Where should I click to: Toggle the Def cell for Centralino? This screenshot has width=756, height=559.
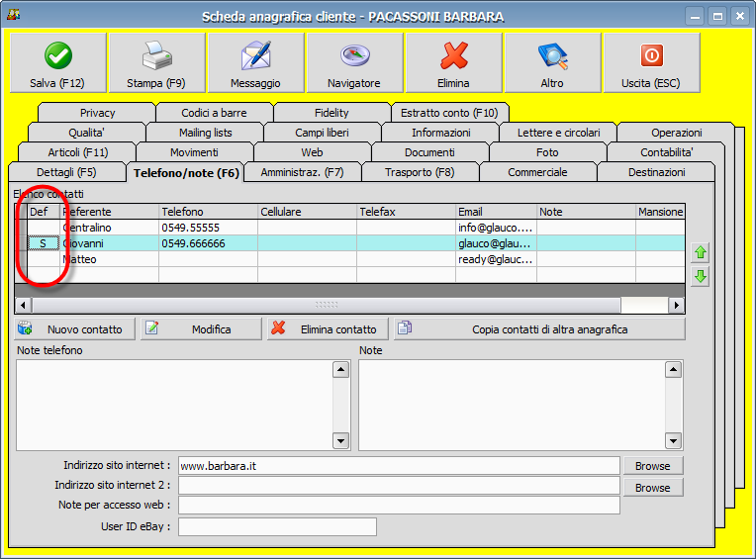pos(43,228)
